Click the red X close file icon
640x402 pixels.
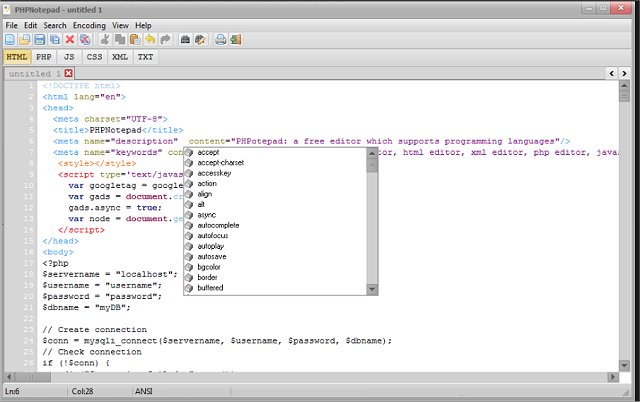[x=70, y=40]
